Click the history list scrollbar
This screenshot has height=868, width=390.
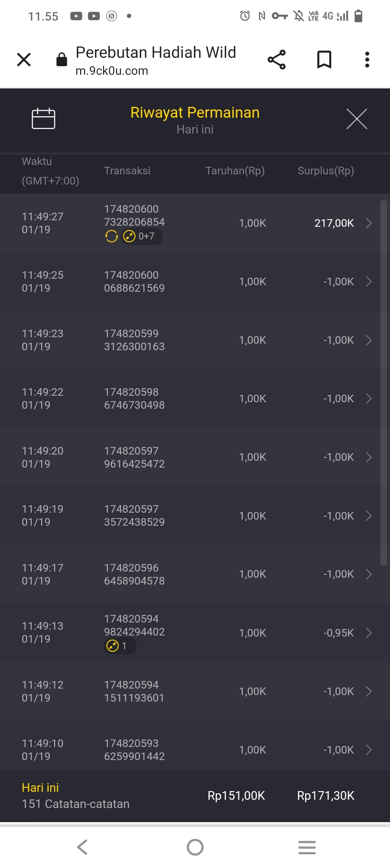[383, 382]
